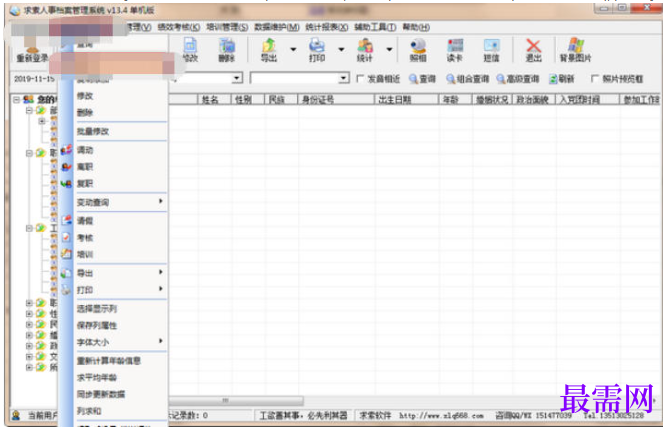Click the 重新登录 toolbar icon
Screen dimensions: 672x430
pyautogui.click(x=31, y=51)
